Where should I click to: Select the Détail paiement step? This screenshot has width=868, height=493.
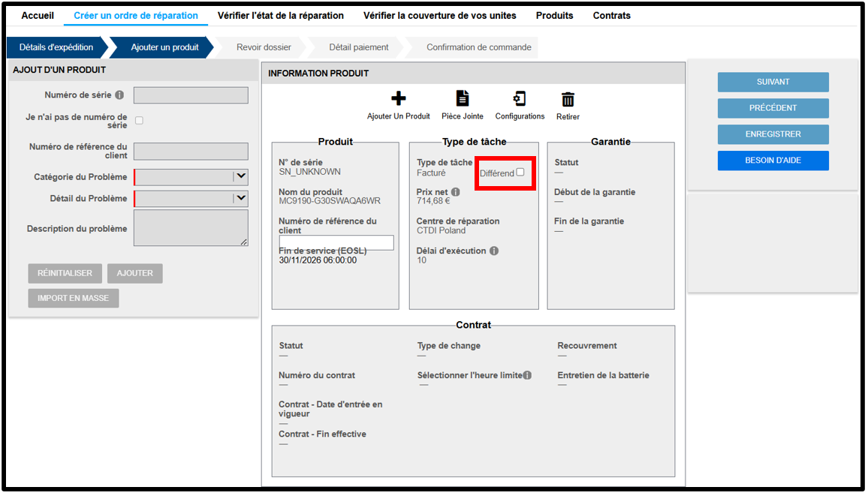[x=359, y=47]
